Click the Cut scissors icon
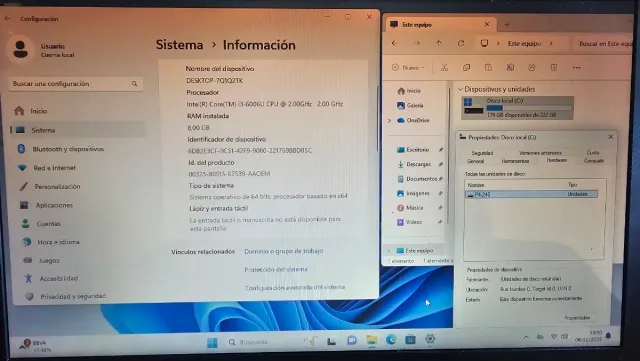Screen dimensions: 640x361 444,67
